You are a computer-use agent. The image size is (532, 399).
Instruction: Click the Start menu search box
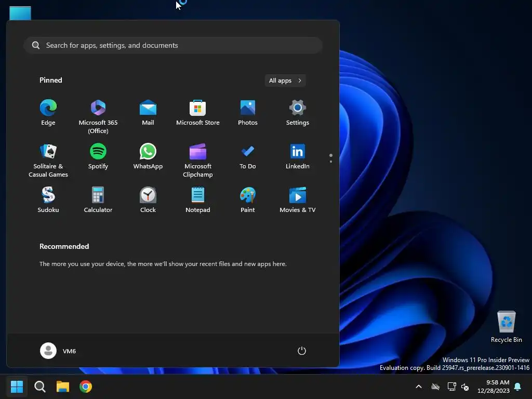173,45
